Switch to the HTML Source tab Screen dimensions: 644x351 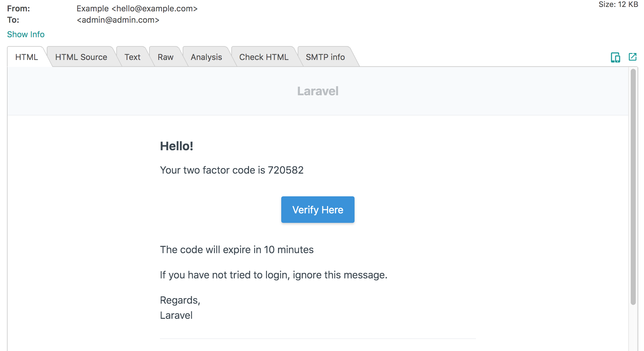tap(81, 57)
